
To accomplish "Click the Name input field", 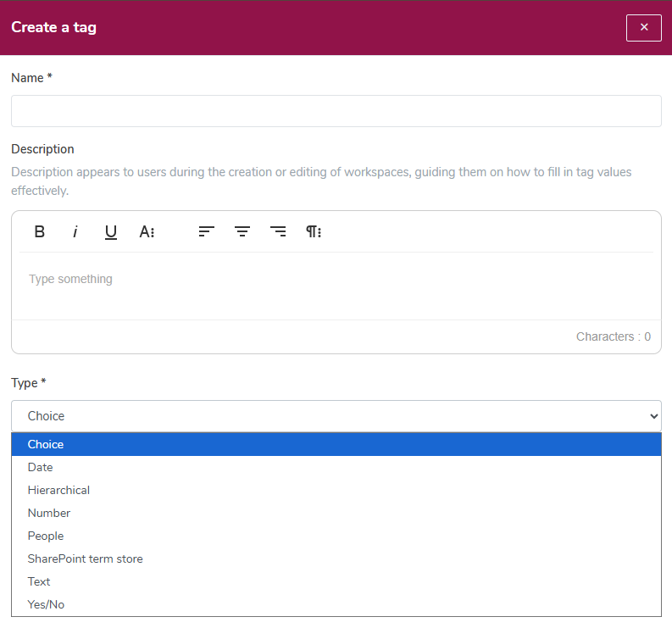I will 336,111.
